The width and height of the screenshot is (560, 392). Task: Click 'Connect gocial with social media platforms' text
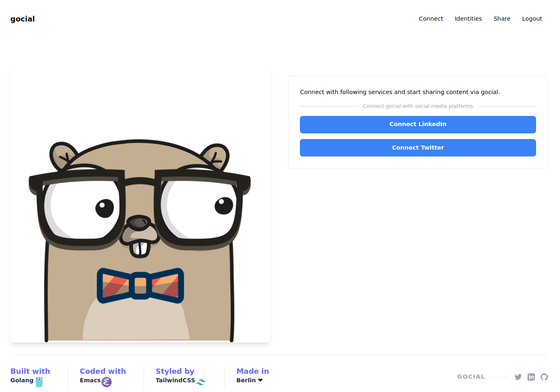(x=418, y=106)
